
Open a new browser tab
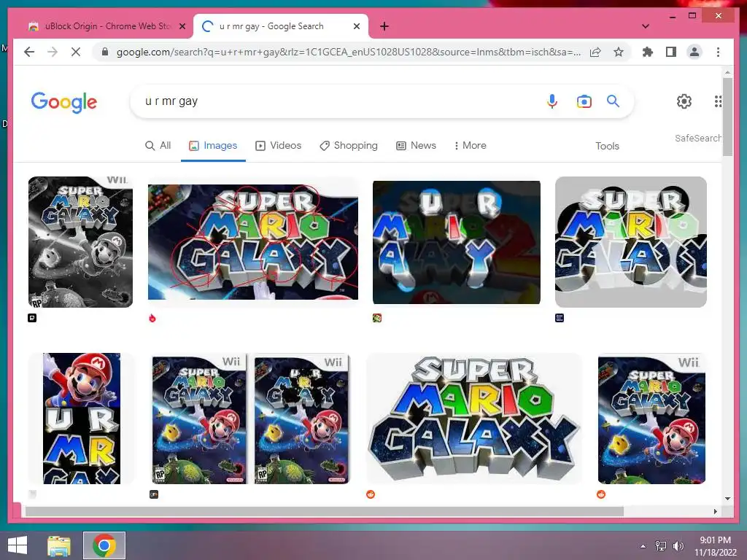coord(384,26)
